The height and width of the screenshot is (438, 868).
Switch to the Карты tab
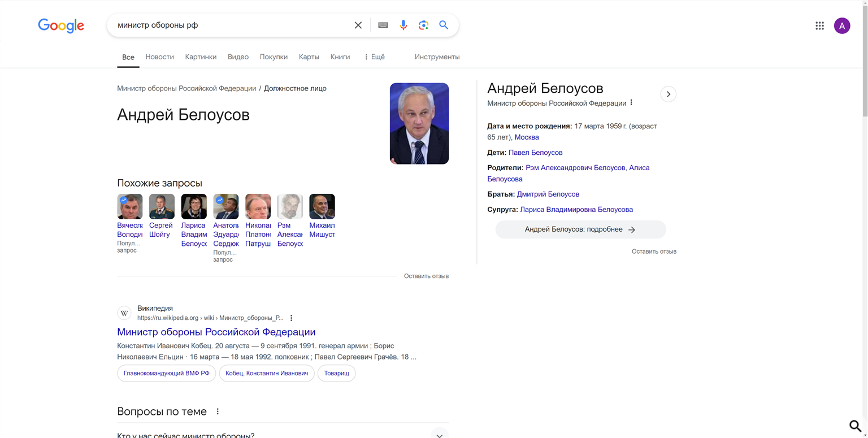pyautogui.click(x=309, y=57)
